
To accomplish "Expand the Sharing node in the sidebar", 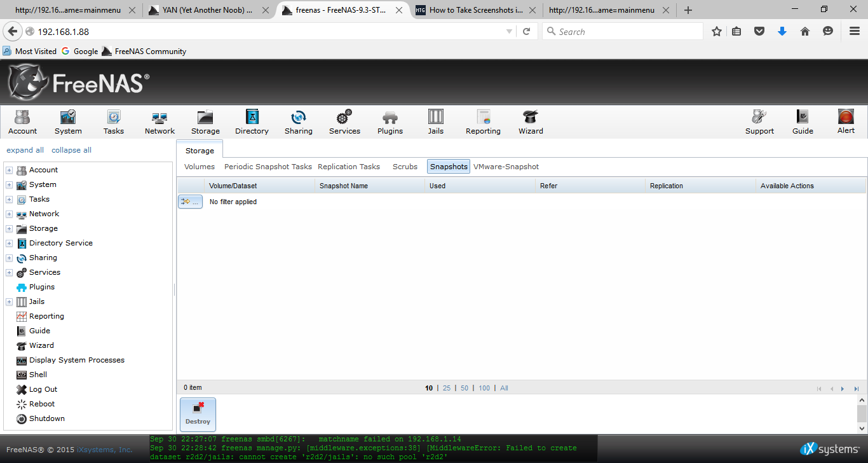I will [x=9, y=258].
